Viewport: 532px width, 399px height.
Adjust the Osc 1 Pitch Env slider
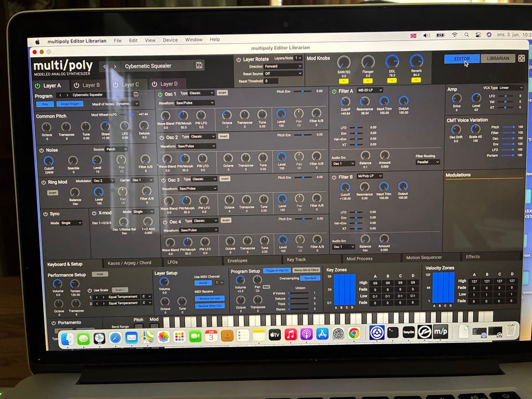304,91
